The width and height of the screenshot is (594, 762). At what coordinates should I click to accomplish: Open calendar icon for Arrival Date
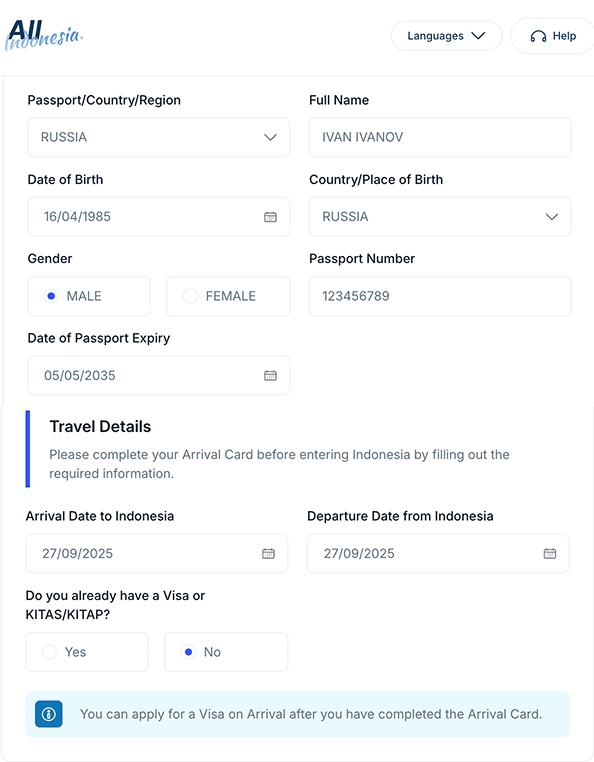click(x=268, y=553)
